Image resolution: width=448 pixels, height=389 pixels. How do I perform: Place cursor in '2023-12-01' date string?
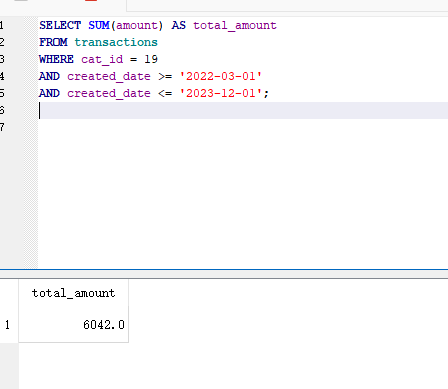(x=220, y=93)
